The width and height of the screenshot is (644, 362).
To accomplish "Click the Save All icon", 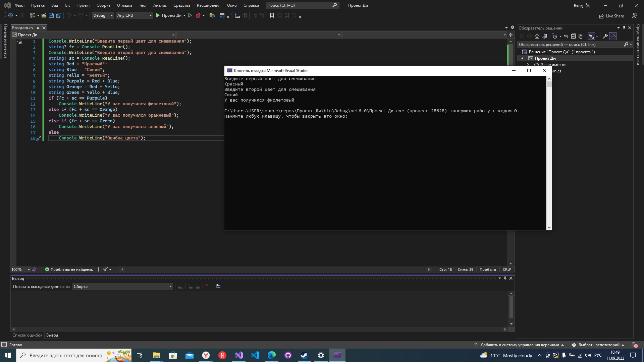I will click(x=58, y=15).
